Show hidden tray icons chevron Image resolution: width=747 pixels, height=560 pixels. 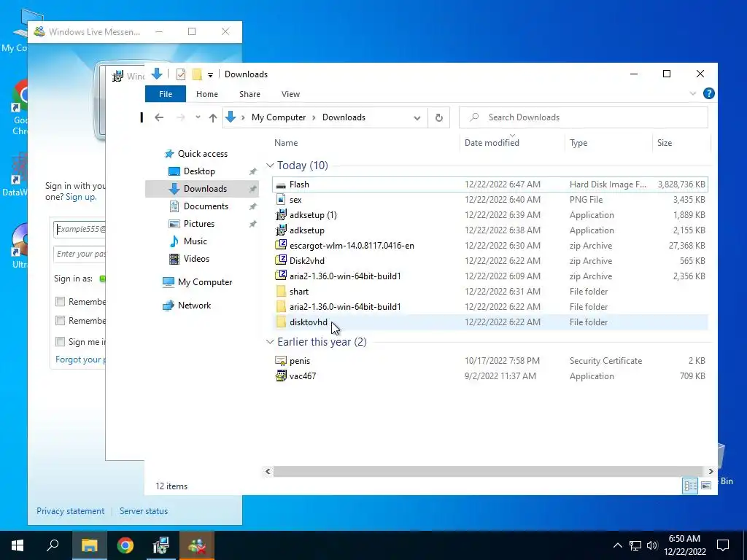click(x=617, y=545)
